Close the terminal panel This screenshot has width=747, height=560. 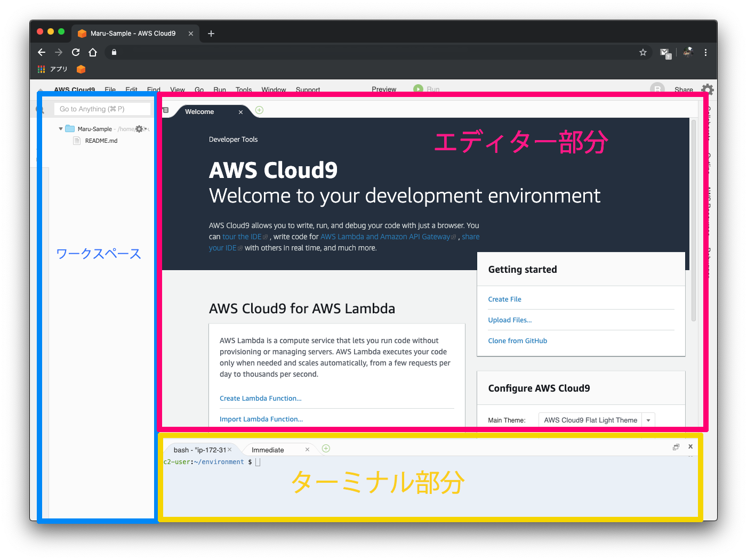click(690, 447)
